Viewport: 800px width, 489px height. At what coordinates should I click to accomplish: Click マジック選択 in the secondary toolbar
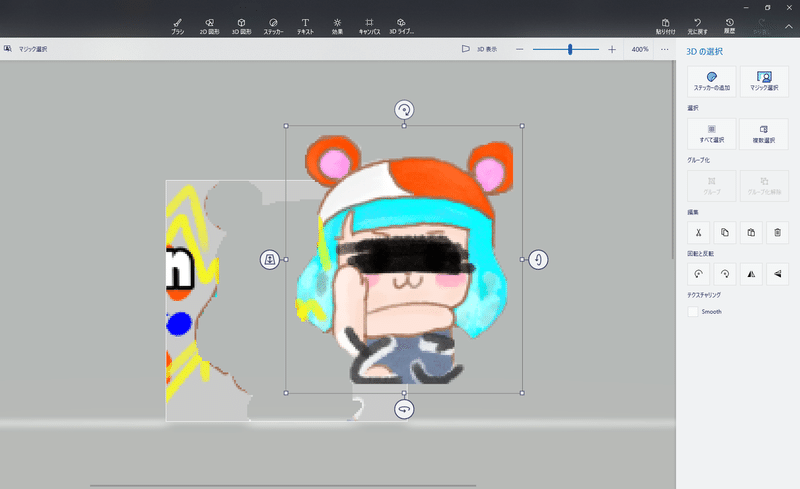26,49
